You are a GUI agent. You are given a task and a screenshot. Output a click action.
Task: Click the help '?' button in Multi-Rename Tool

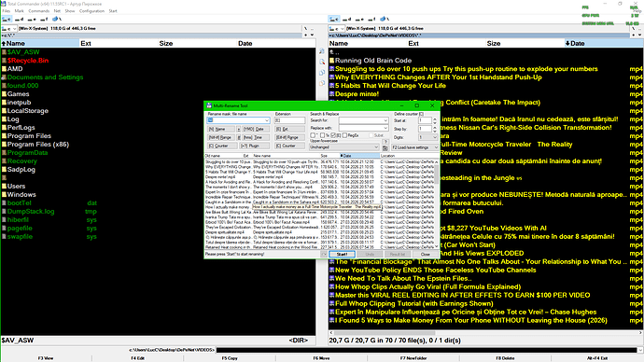point(385,142)
